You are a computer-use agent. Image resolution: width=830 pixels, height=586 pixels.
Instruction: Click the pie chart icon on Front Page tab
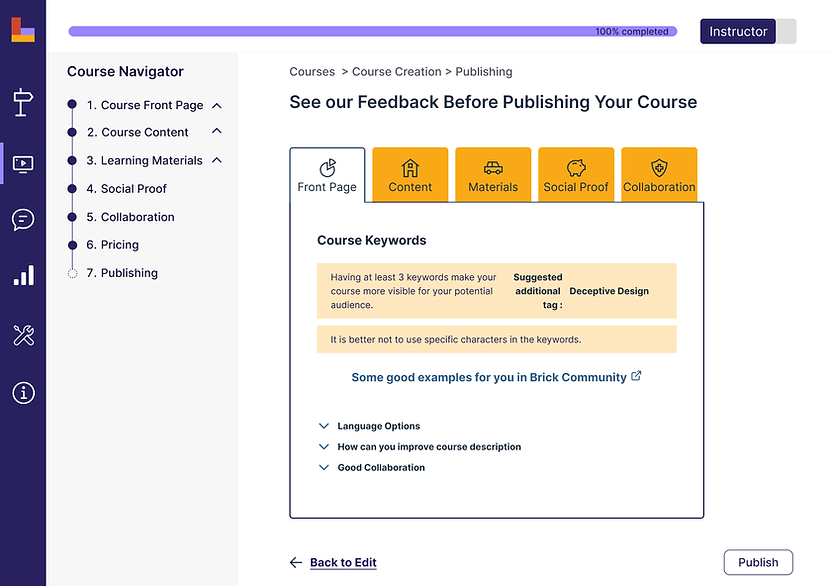[x=327, y=168]
